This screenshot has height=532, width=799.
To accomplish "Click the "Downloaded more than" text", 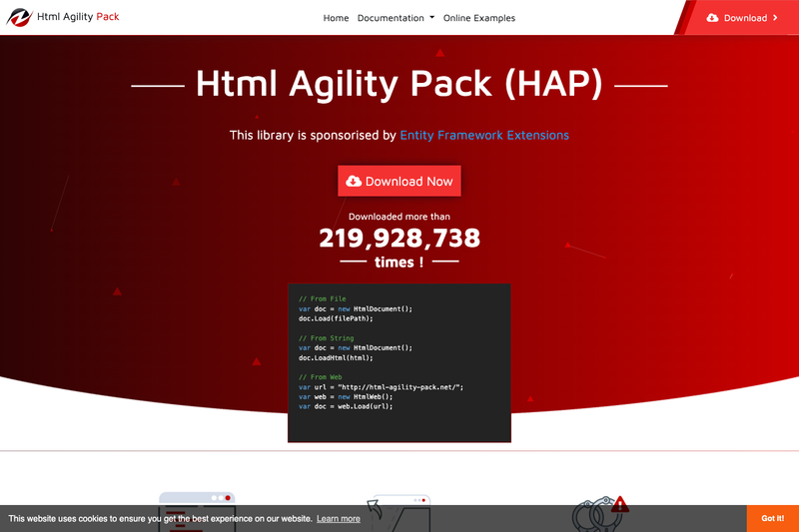I will (399, 217).
